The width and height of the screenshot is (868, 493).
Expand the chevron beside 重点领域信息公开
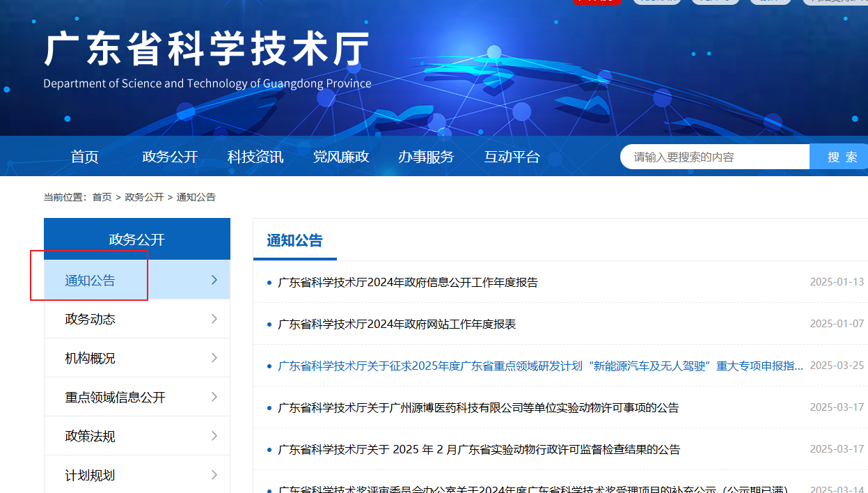tap(214, 397)
